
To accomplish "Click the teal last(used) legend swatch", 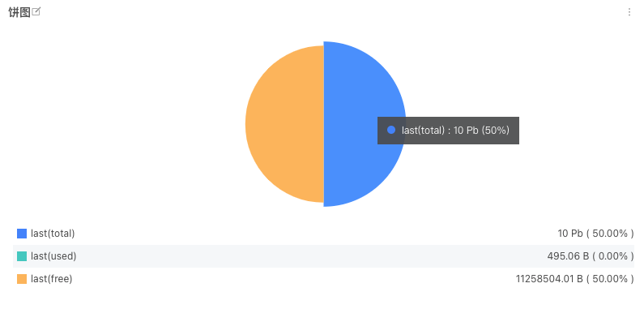I will (22, 256).
